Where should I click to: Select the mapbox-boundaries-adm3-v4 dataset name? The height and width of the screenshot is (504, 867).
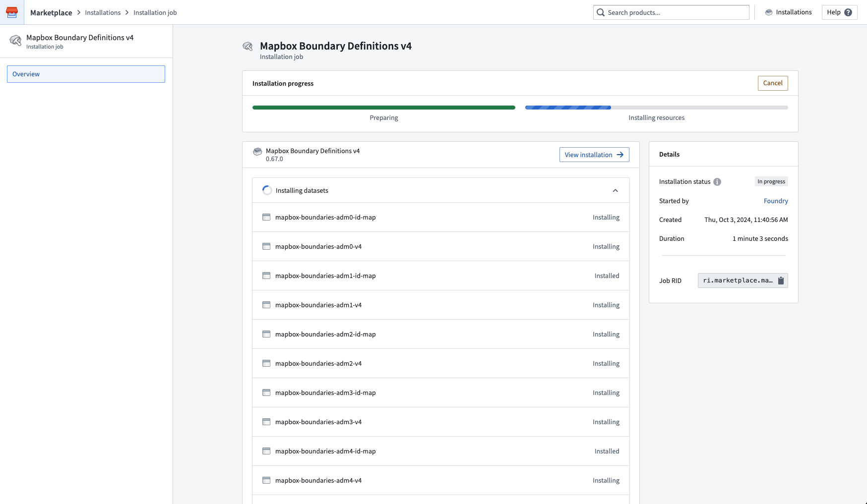coord(318,422)
